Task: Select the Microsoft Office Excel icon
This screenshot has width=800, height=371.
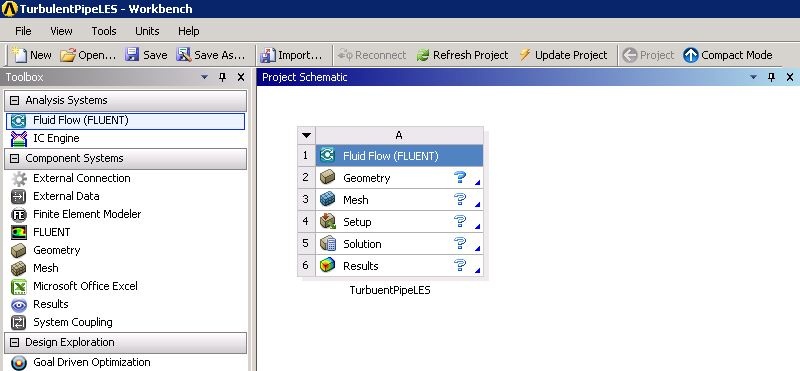Action: 18,286
